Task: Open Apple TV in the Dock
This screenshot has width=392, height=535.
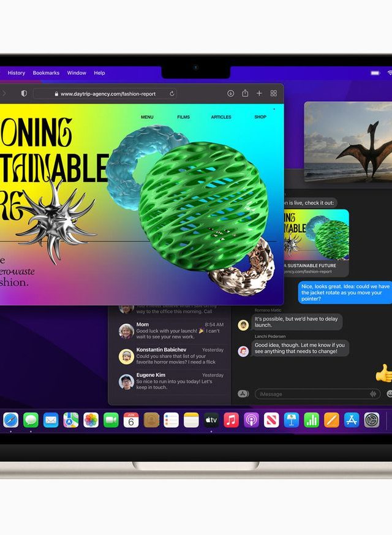Action: 211,420
